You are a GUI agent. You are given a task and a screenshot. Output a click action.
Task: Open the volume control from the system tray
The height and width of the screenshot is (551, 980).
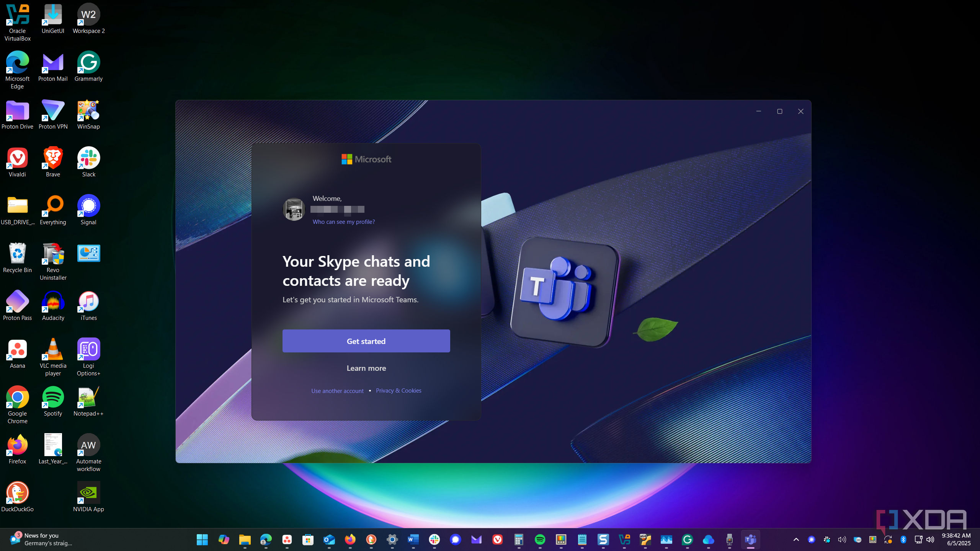[x=930, y=540]
